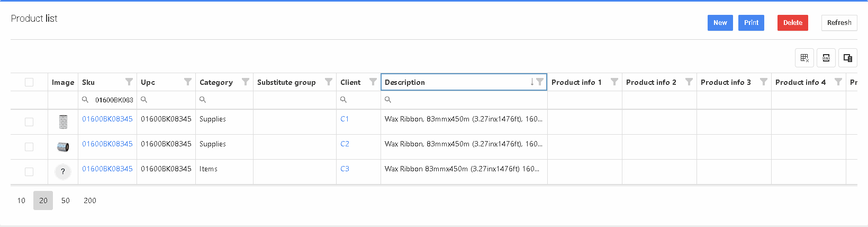Click the red Delete button
Screen dimensions: 868x227
792,23
